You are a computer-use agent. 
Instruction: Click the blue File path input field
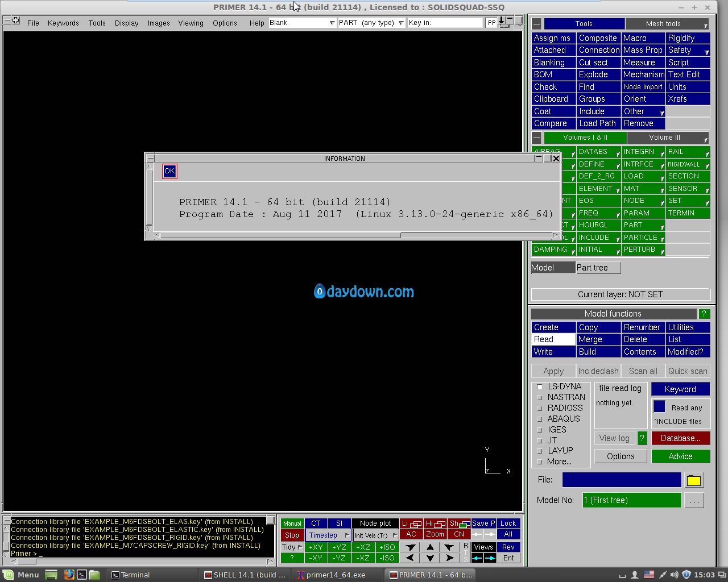coord(621,480)
